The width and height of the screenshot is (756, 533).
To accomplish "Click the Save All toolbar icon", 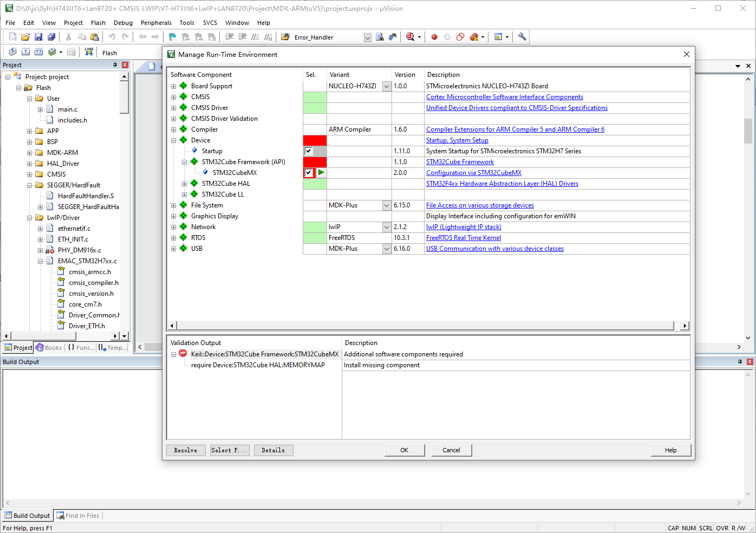I will coord(51,37).
